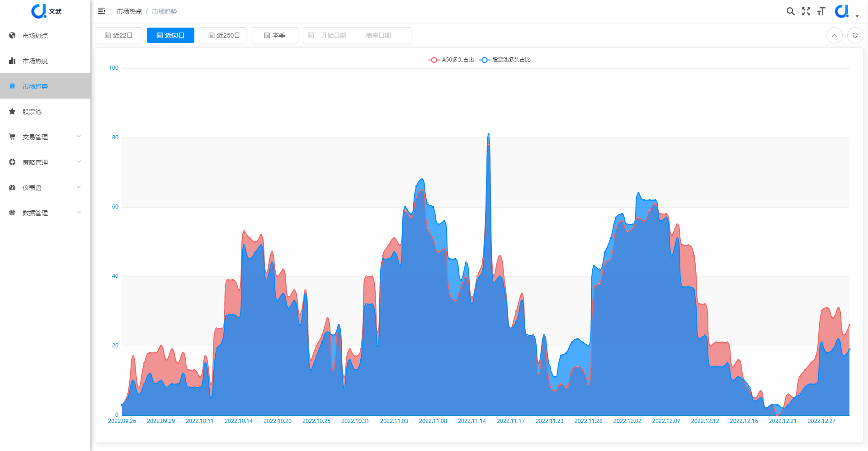Image resolution: width=868 pixels, height=451 pixels.
Task: Click the x-axis label 2022.11.14
Action: pos(472,421)
